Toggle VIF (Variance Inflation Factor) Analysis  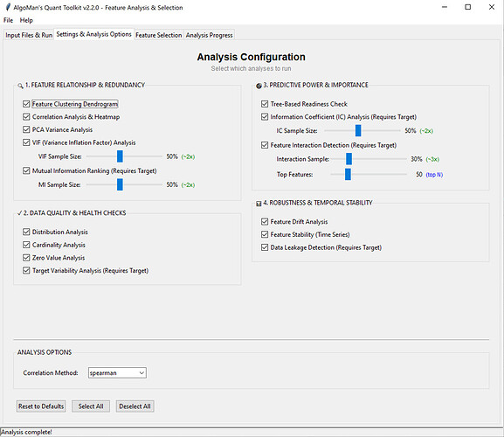(26, 142)
